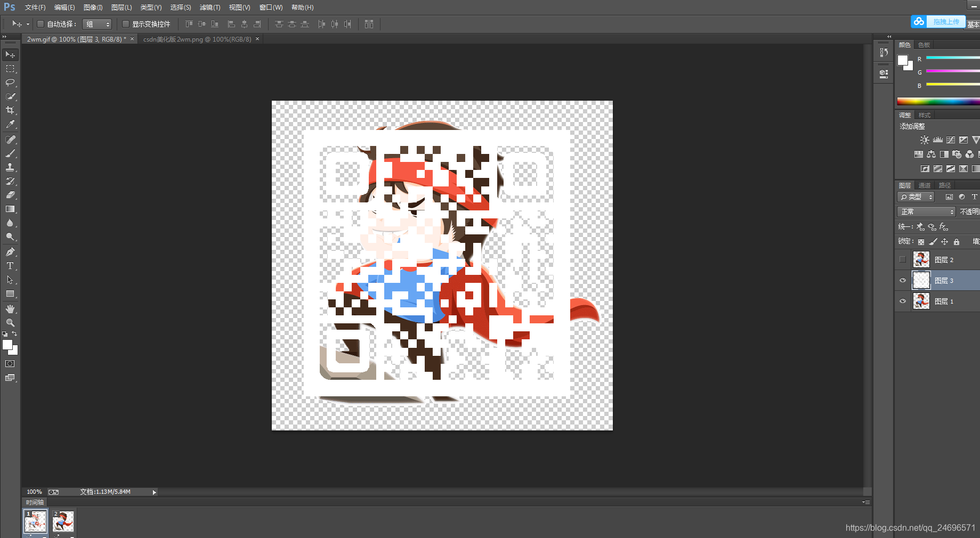
Task: Select the Eraser tool
Action: (x=10, y=195)
